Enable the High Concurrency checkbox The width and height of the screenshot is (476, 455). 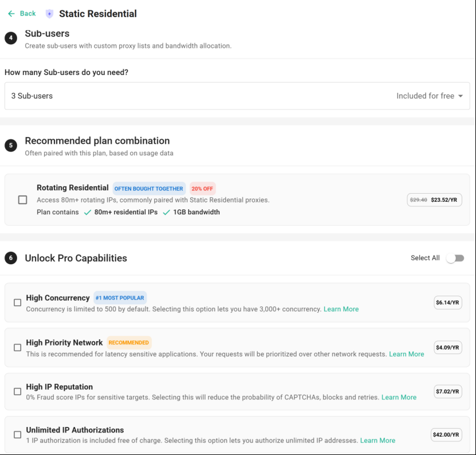(x=18, y=303)
